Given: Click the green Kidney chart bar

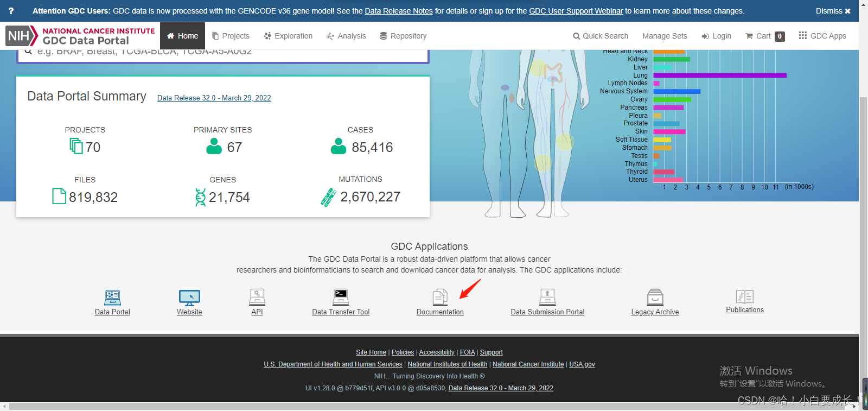Looking at the screenshot, I should coord(672,59).
